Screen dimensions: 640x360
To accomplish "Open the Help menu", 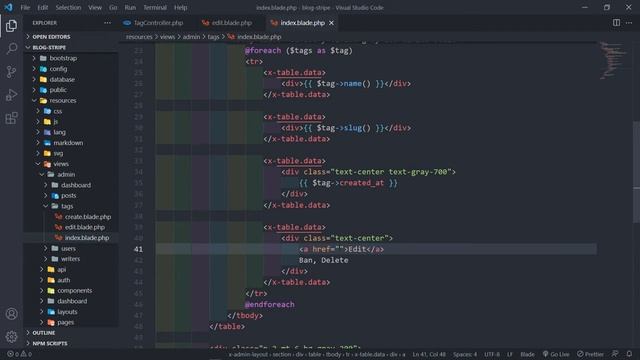I will 180,7.
